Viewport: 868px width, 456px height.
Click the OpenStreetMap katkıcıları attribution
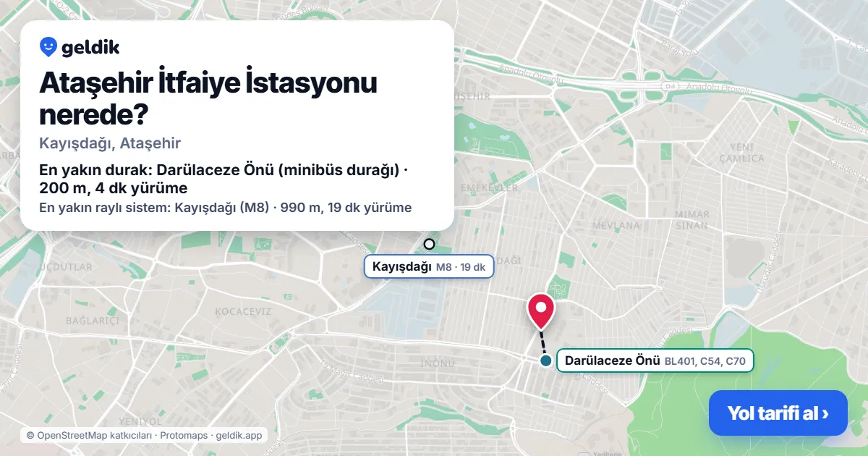click(x=89, y=436)
